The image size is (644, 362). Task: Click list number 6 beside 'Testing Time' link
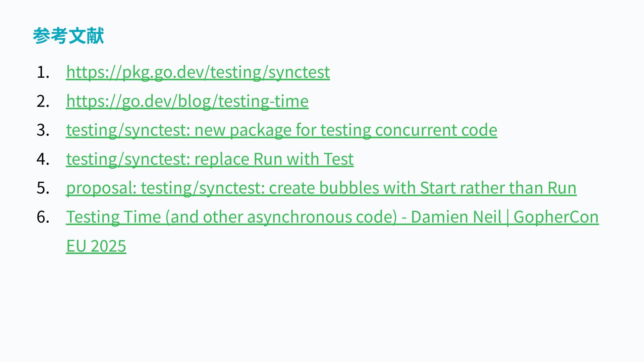tap(43, 217)
